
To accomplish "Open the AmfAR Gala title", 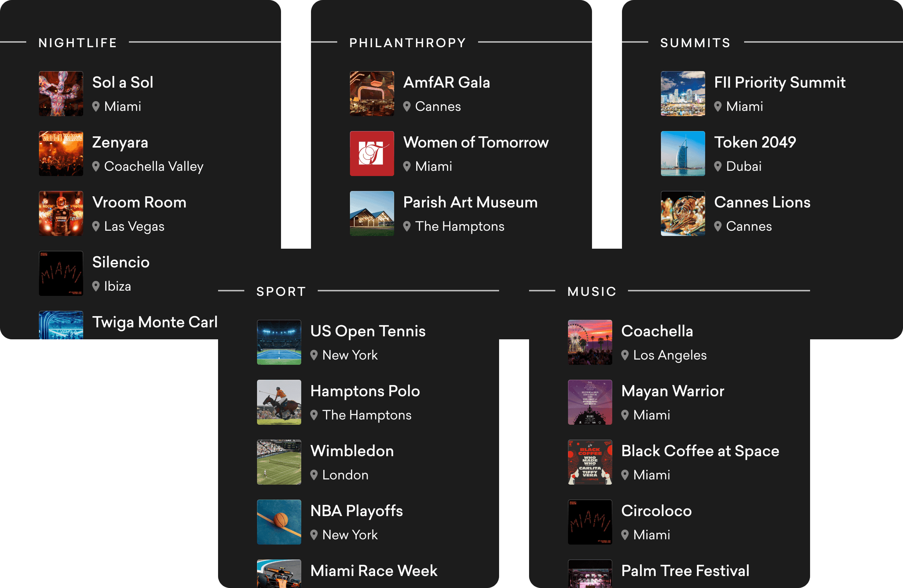I will pos(447,82).
